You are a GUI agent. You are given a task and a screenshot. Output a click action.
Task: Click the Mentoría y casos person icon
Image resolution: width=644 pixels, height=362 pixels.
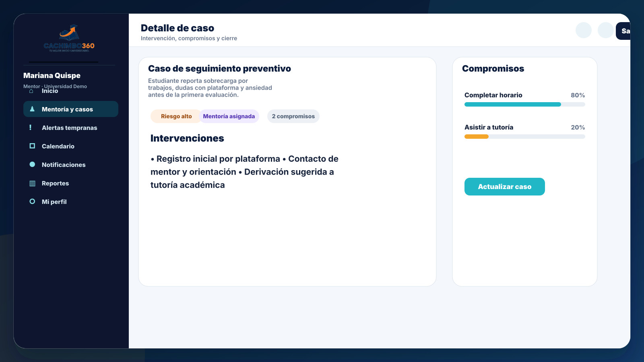[x=32, y=109]
